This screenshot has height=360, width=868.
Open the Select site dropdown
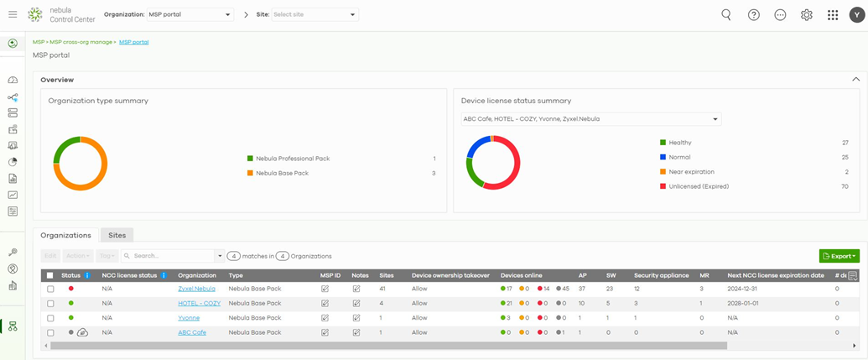[x=315, y=15]
